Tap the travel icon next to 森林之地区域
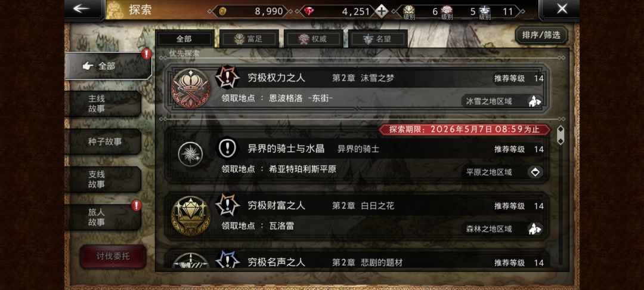This screenshot has height=290, width=644. 535,229
